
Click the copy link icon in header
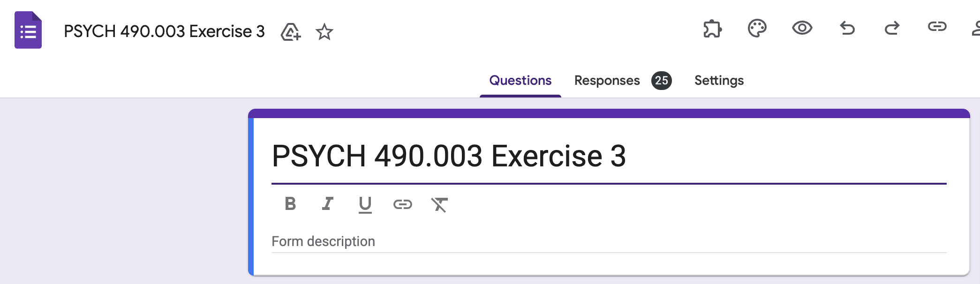click(937, 27)
